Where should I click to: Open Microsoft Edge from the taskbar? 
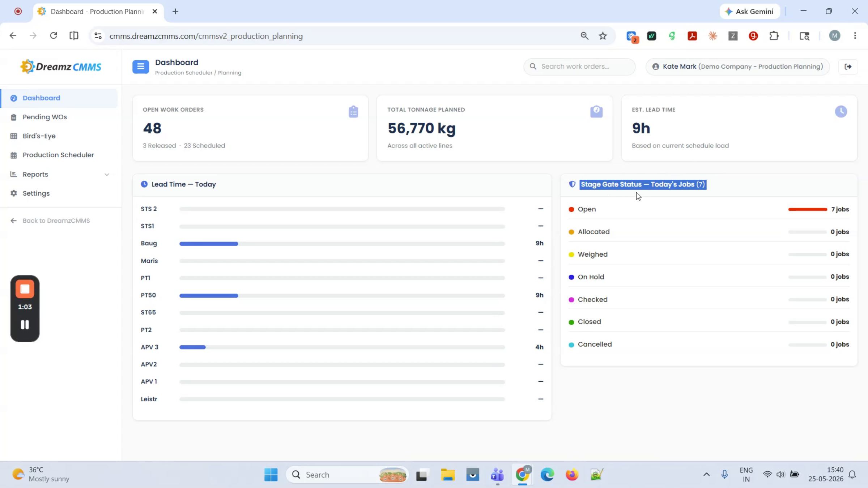point(547,475)
